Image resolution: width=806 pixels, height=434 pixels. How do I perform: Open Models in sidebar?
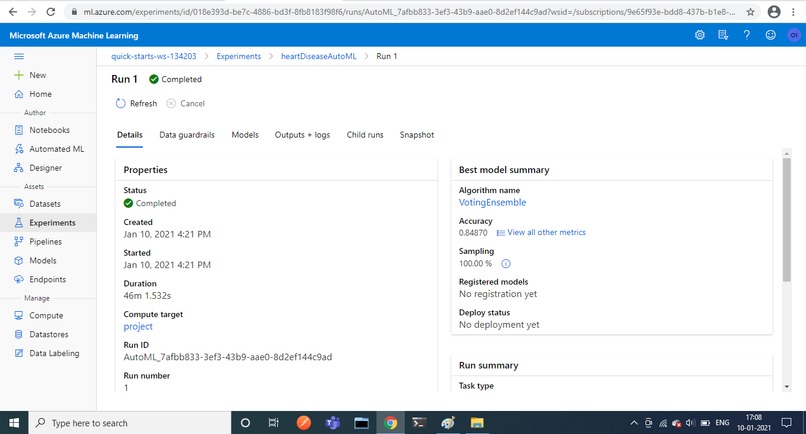click(43, 261)
